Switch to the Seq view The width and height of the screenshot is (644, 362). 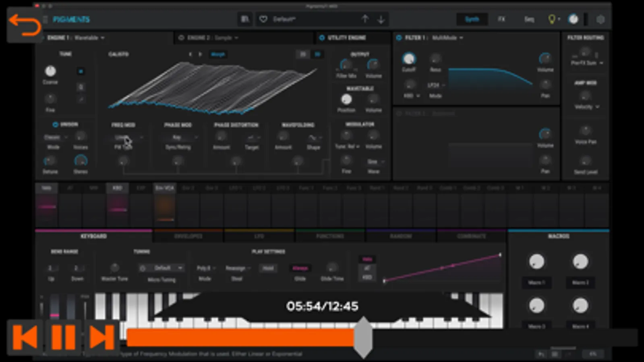(x=529, y=19)
